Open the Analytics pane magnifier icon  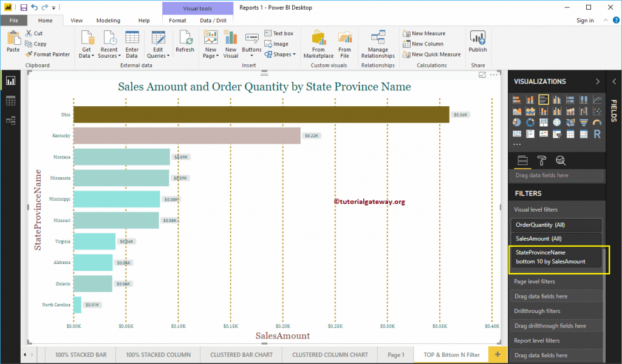[x=561, y=160]
